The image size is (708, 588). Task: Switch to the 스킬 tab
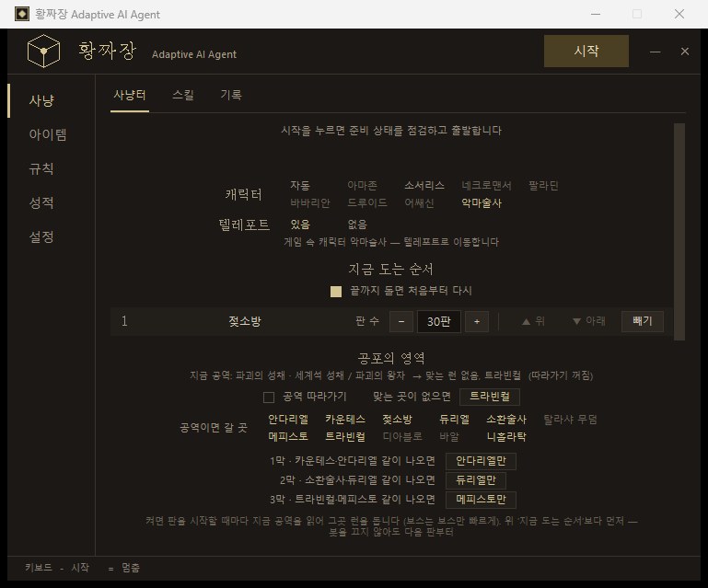[183, 95]
